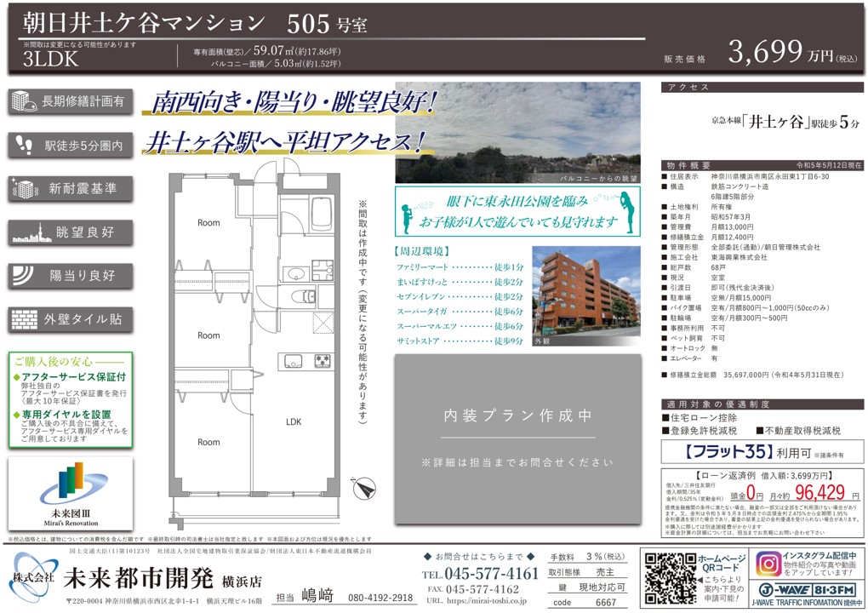This screenshot has height=613, width=868.
Task: Click the sunlight icon for 陽当り良好
Action: pyautogui.click(x=23, y=275)
